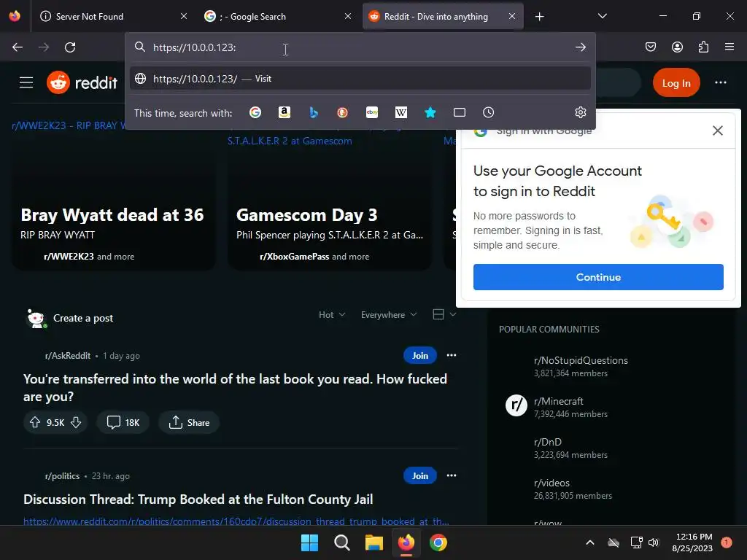This screenshot has width=747, height=560.
Task: Go back to previous page
Action: tap(18, 47)
